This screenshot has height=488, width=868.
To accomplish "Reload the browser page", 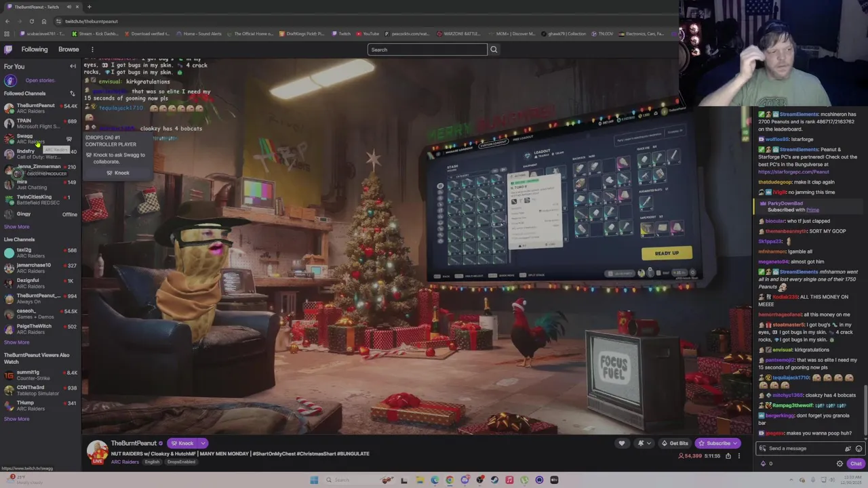I will point(31,21).
